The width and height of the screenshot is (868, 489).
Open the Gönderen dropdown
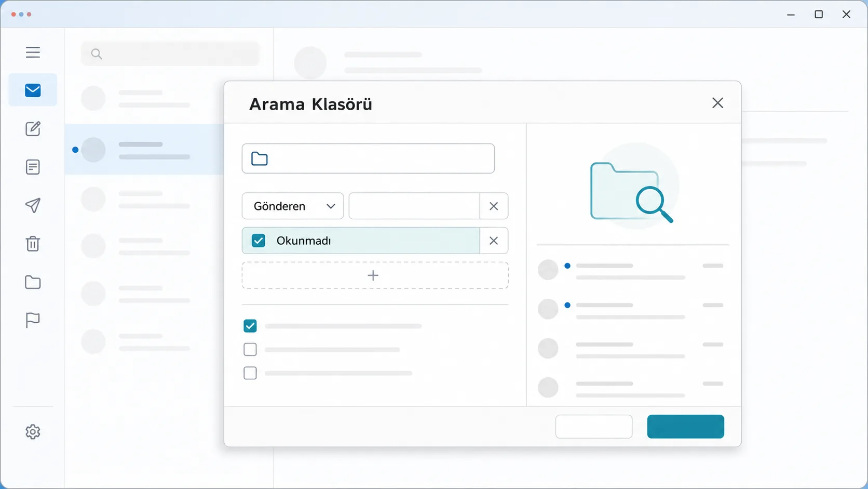click(293, 206)
